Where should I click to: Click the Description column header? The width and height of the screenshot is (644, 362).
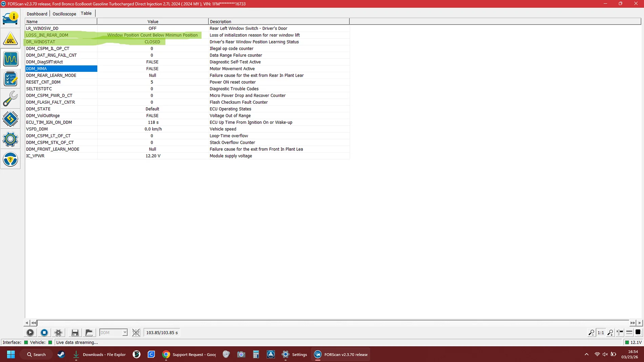point(279,21)
